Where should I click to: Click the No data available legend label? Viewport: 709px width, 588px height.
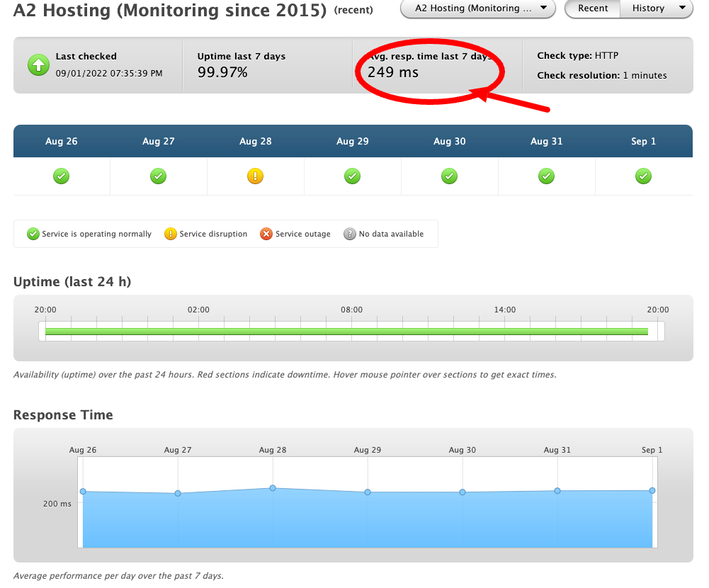click(x=391, y=234)
